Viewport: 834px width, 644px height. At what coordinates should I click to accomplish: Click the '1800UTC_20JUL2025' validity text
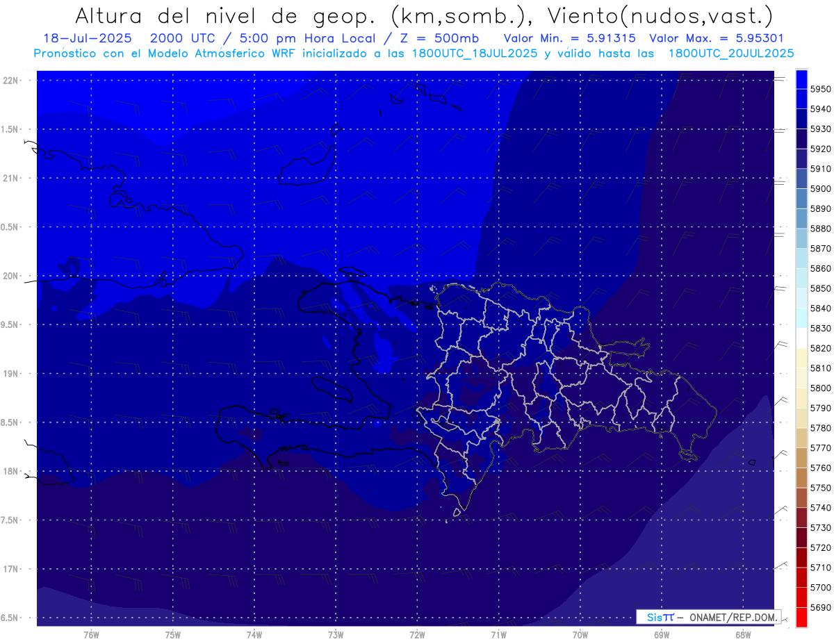731,53
